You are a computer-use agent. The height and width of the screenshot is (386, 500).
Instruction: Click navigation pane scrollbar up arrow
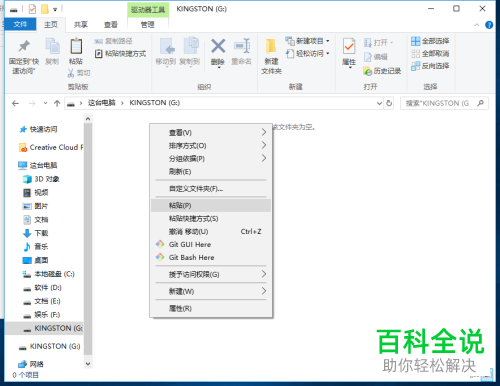pos(88,118)
